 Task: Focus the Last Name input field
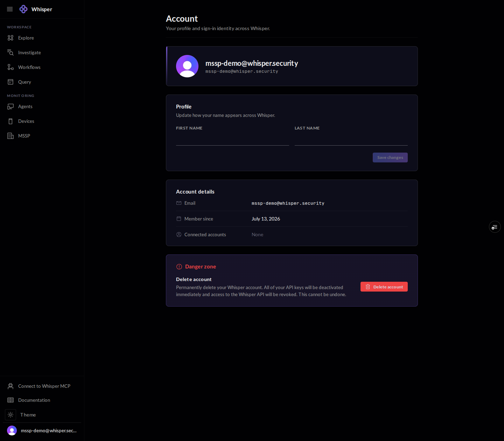pos(351,139)
